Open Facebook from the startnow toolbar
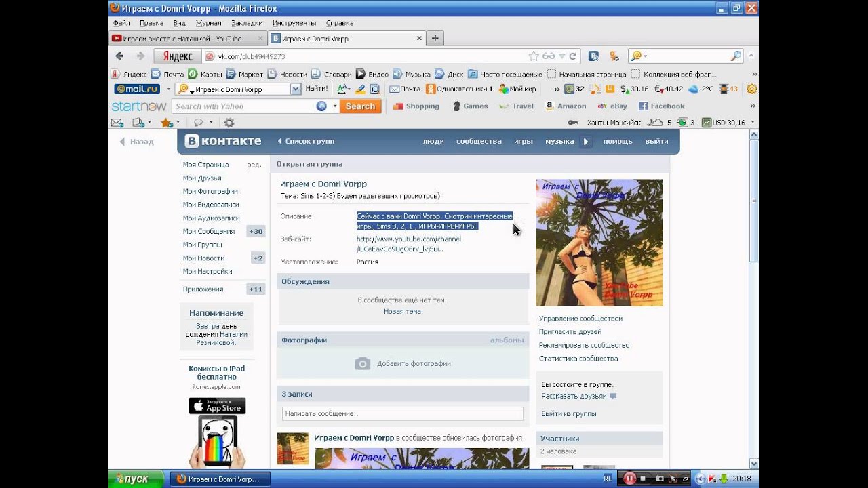The image size is (868, 488). click(661, 106)
